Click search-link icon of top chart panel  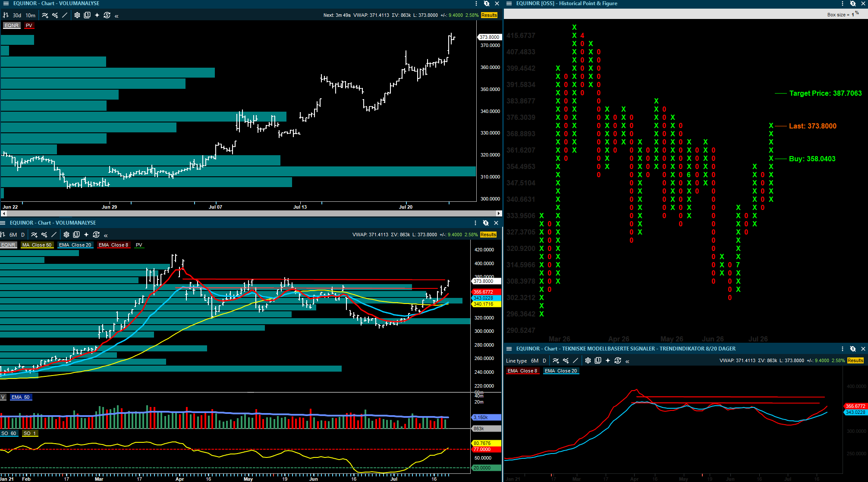[x=487, y=3]
